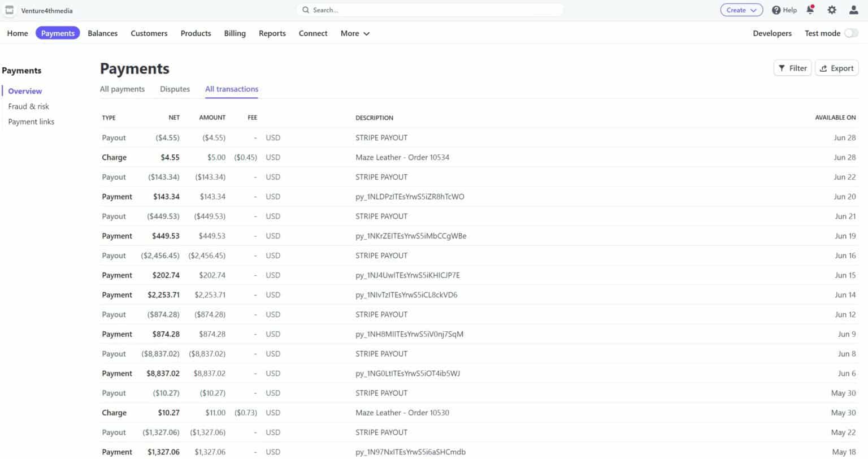Viewport: 868px width, 459px height.
Task: Export the transactions list
Action: pos(836,68)
